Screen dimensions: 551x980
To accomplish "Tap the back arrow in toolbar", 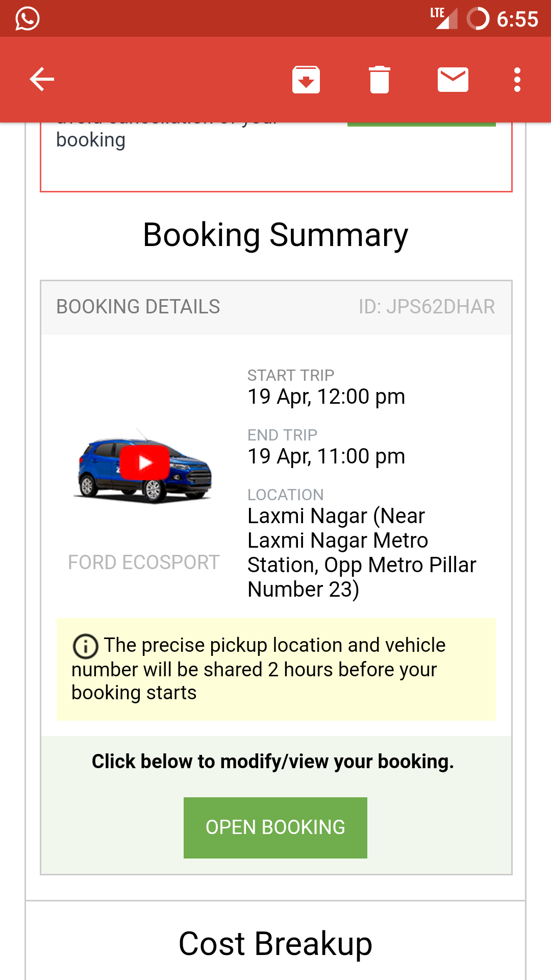I will tap(42, 80).
